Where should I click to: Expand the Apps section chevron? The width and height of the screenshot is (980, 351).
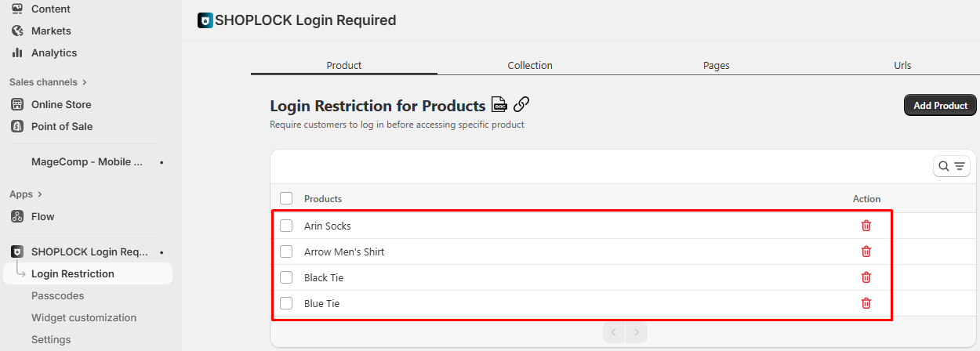click(40, 194)
